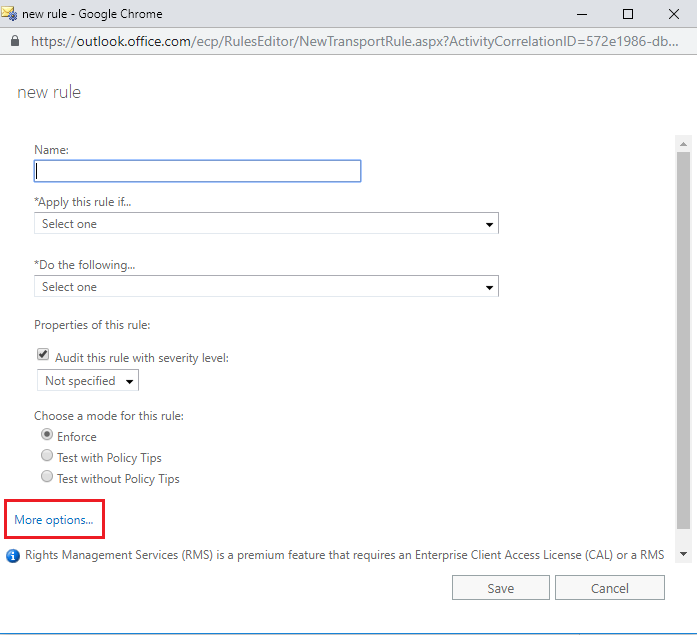Click scrollbar down arrow in rule form
Image resolution: width=697 pixels, height=635 pixels.
pos(683,554)
